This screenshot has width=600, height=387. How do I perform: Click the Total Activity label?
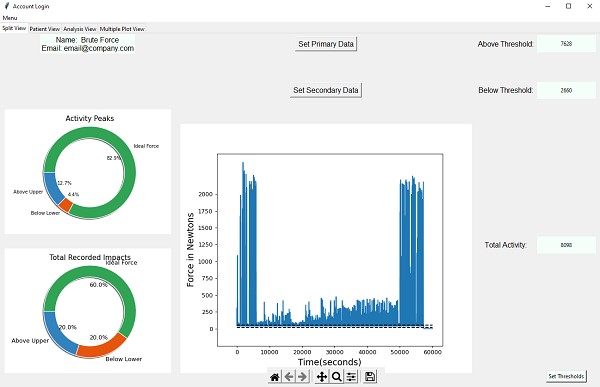point(505,245)
